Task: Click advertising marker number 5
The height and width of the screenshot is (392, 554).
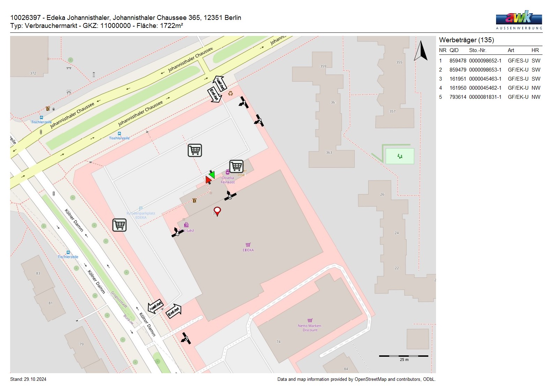Action: (230, 197)
